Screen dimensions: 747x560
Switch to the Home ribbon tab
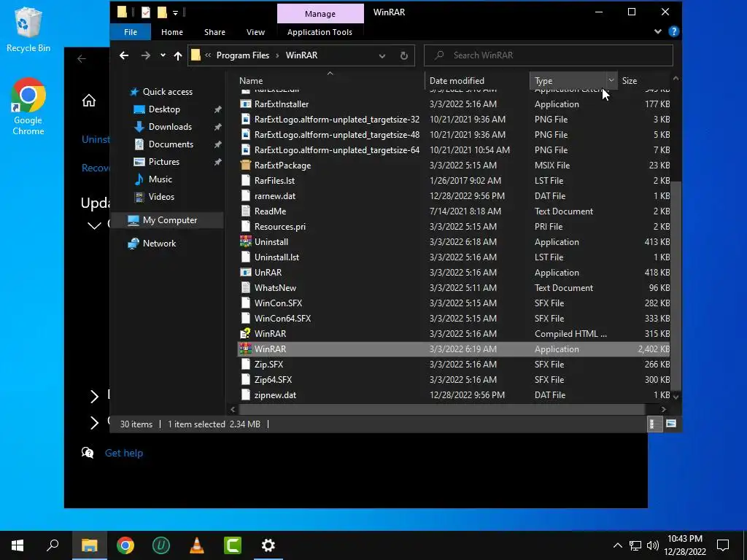[172, 32]
